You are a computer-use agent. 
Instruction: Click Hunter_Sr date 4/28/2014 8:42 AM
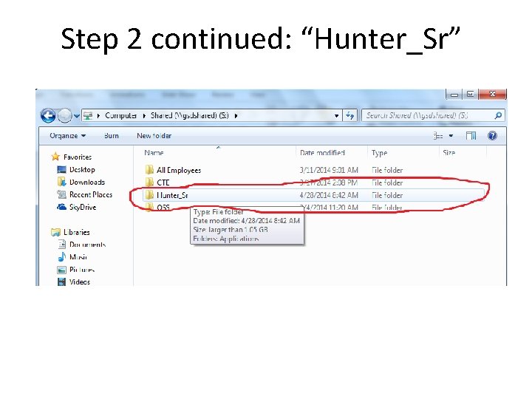point(328,195)
